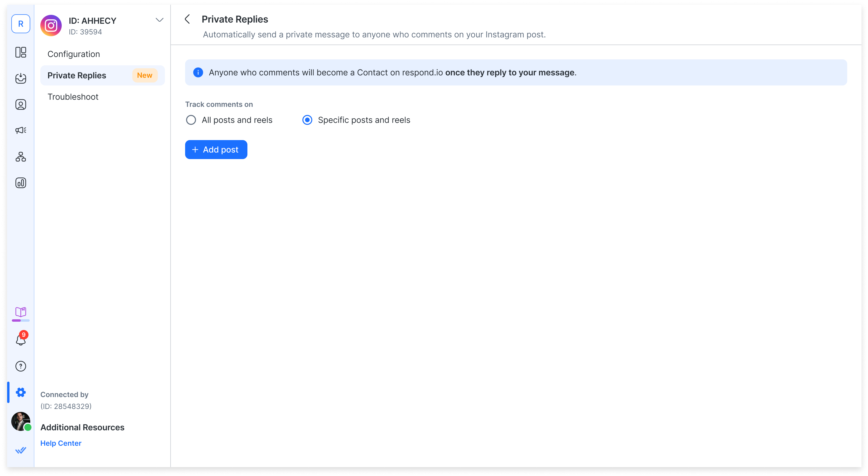Open the R workspace switcher
868x476 pixels.
click(20, 24)
